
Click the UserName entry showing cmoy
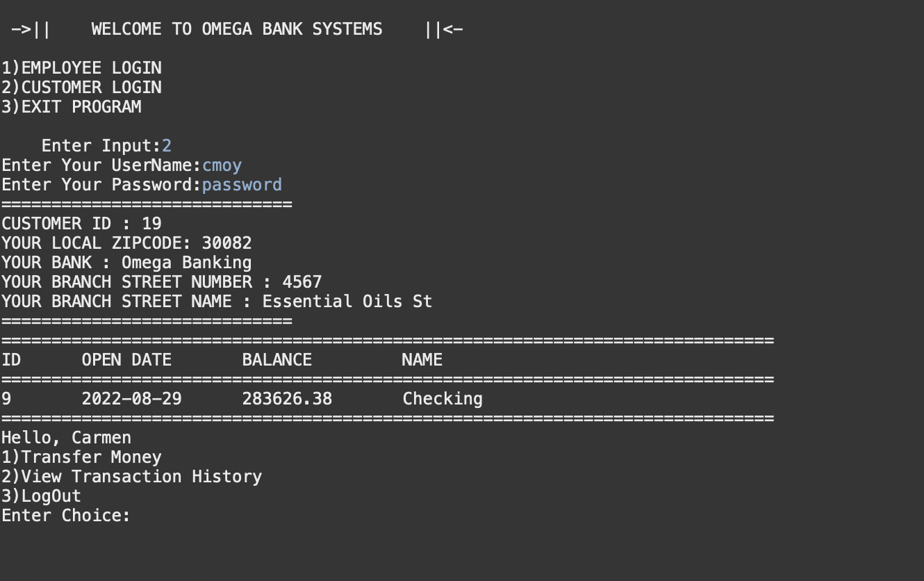[222, 165]
